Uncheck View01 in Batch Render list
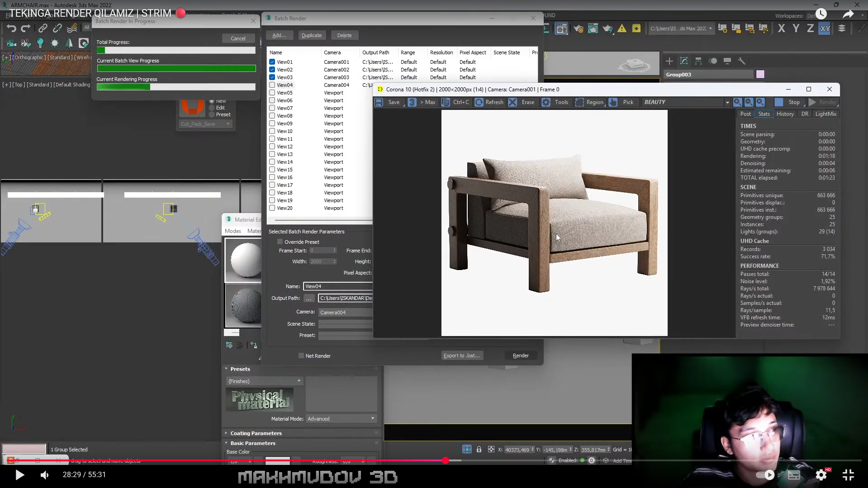 [272, 62]
